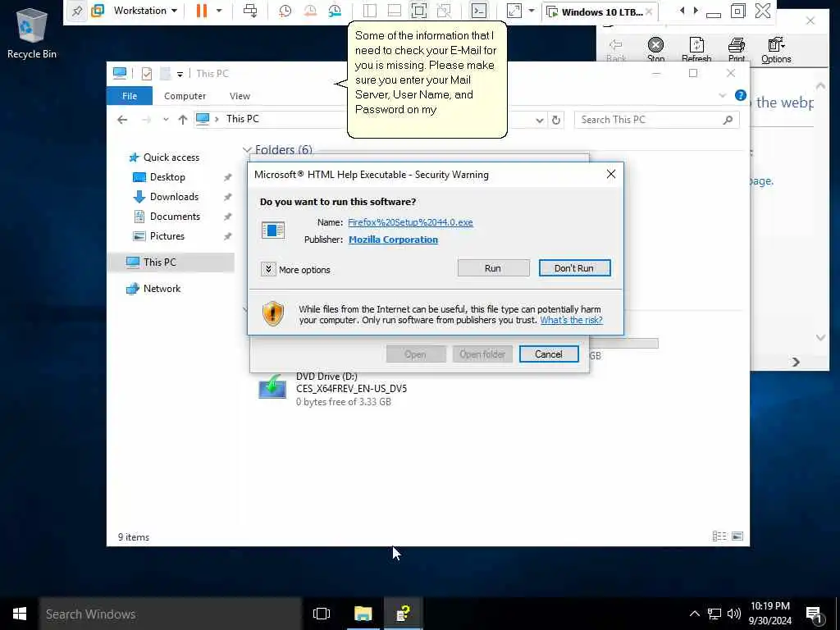Pause the virtual machine
840x630 pixels.
202,11
